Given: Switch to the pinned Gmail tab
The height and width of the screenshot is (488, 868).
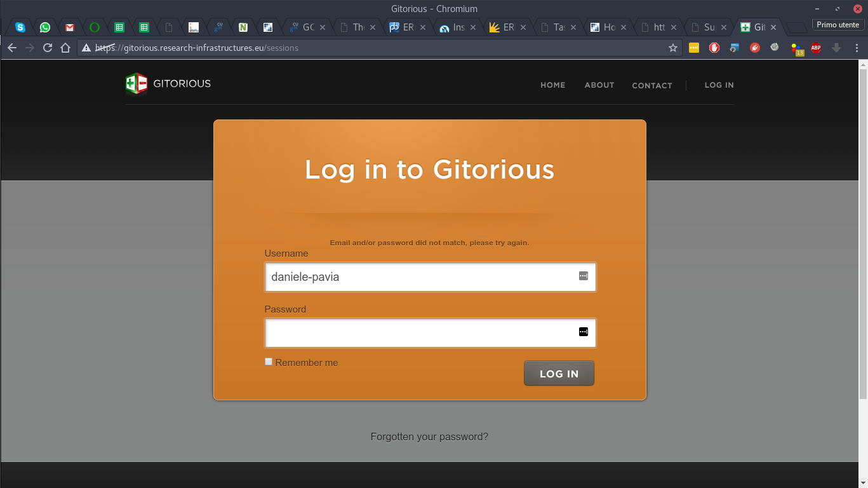Looking at the screenshot, I should 70,27.
